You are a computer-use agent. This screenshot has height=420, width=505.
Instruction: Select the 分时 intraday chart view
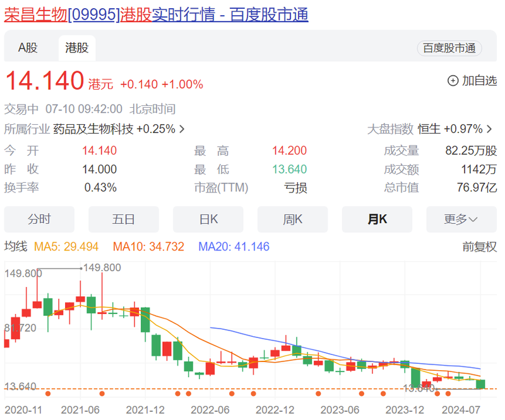click(x=39, y=219)
